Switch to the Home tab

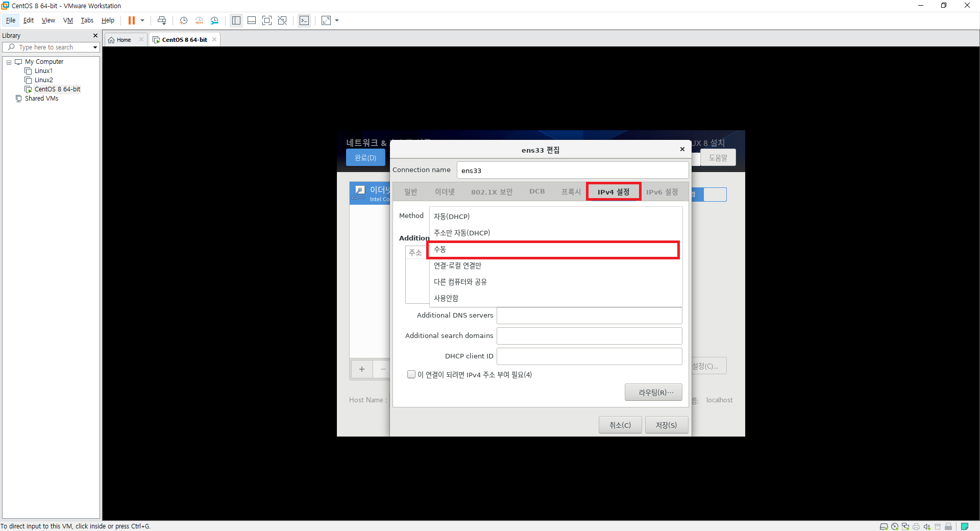pyautogui.click(x=124, y=40)
